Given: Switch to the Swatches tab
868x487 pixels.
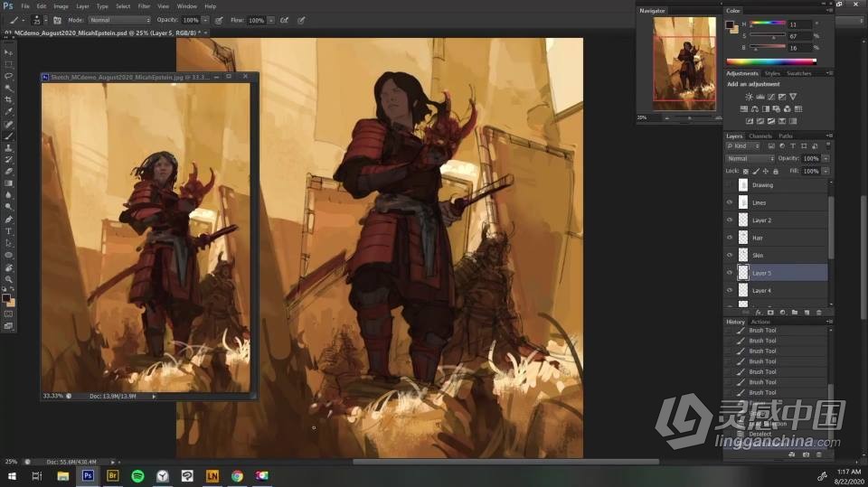Looking at the screenshot, I should coord(798,73).
